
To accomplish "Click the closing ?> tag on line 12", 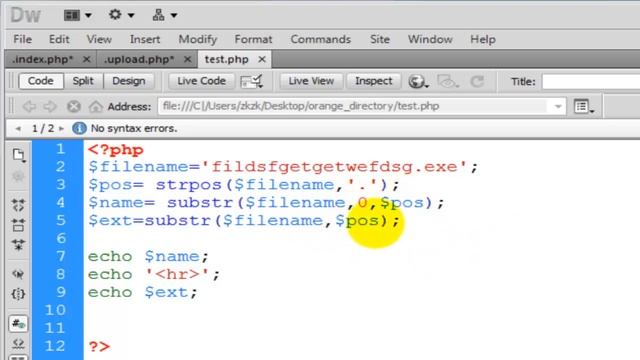I will pos(99,347).
